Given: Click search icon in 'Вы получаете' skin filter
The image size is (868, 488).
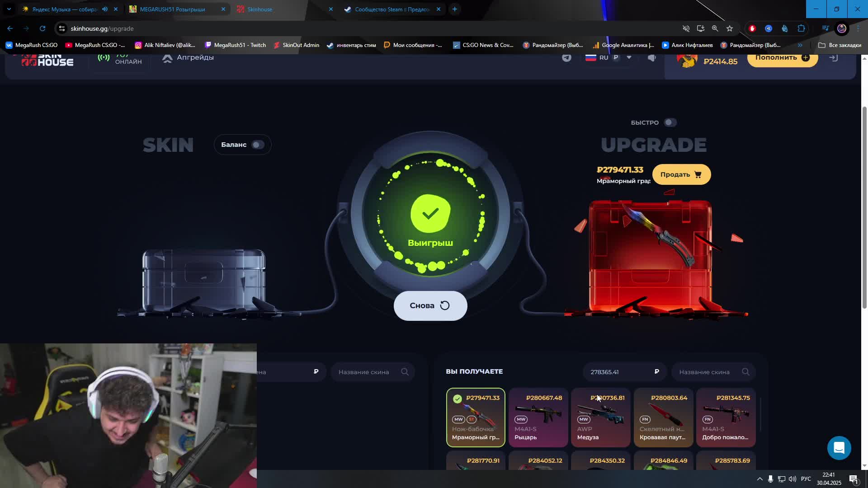Looking at the screenshot, I should pyautogui.click(x=745, y=372).
